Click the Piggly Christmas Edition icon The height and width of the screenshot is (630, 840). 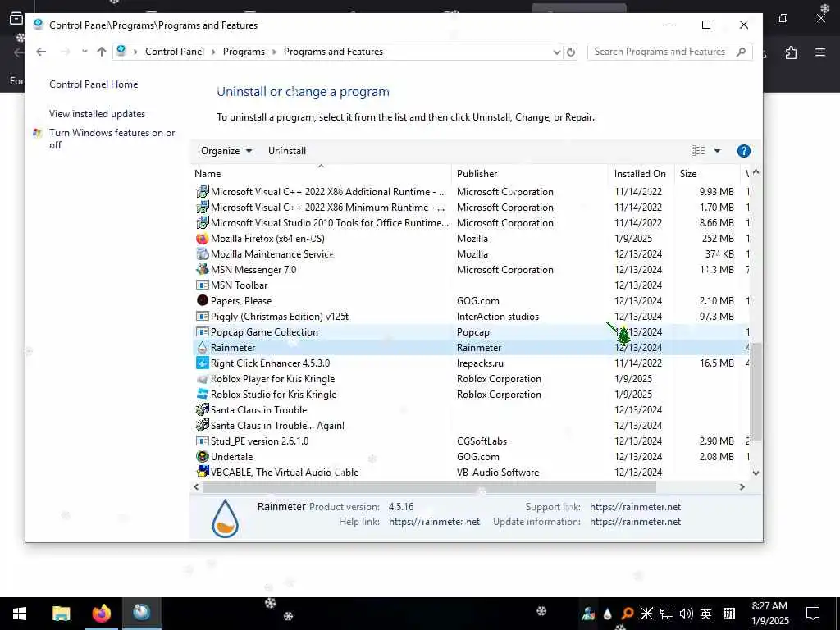(202, 316)
